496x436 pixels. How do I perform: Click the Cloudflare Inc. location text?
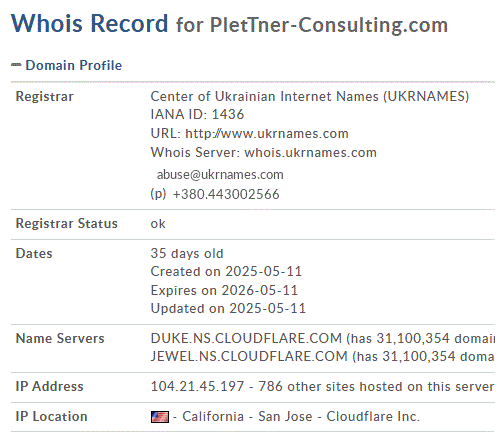pyautogui.click(x=373, y=417)
